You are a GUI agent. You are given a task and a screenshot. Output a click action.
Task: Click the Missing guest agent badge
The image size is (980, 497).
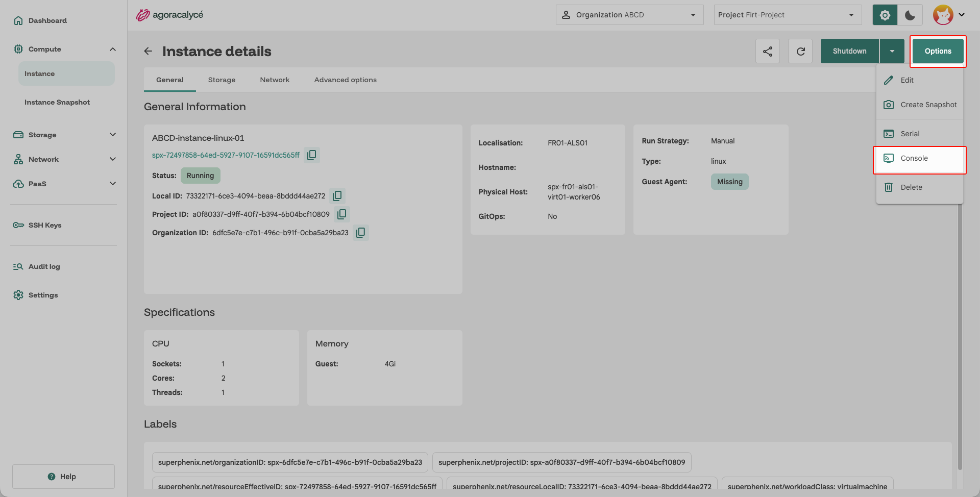[x=730, y=182]
